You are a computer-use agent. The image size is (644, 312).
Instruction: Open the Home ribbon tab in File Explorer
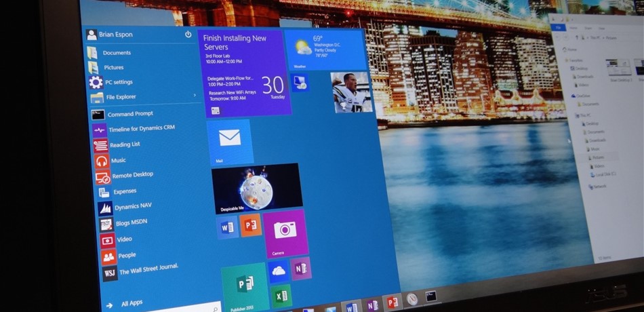573,28
